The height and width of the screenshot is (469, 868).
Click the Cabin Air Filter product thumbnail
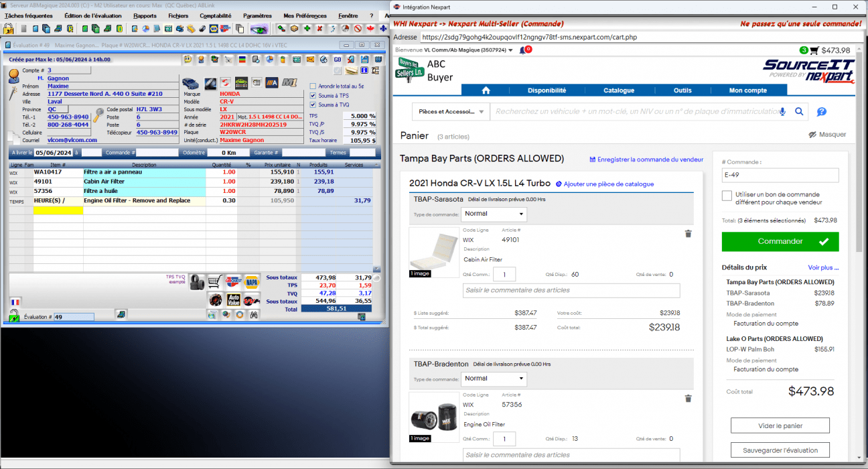point(433,253)
